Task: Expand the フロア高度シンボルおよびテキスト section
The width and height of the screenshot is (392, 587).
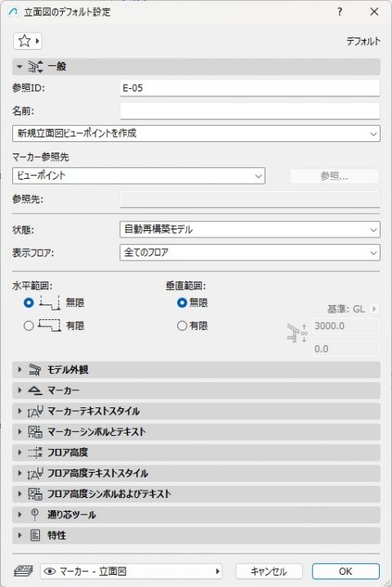Action: pyautogui.click(x=20, y=494)
